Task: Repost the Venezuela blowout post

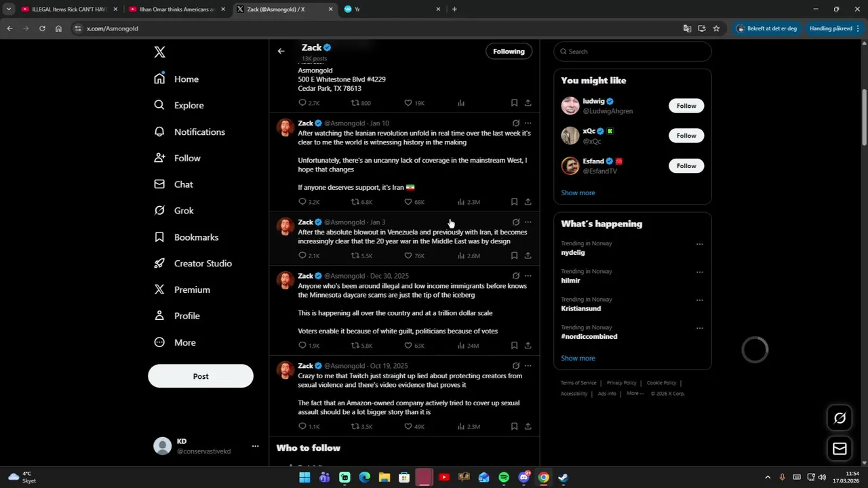Action: point(361,256)
